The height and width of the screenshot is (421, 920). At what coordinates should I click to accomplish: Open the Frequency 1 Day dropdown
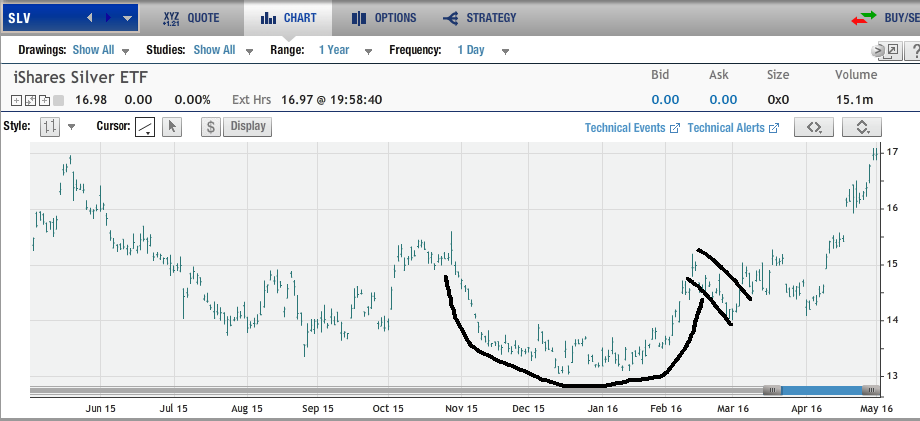(x=483, y=50)
